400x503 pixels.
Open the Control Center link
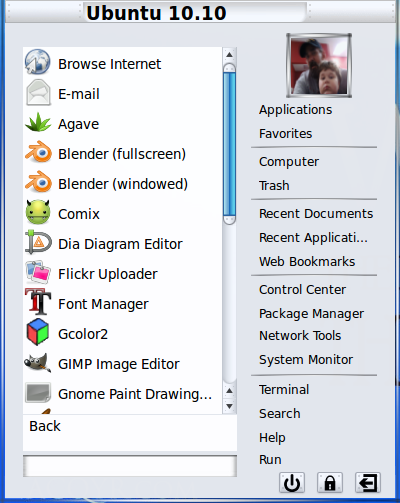click(302, 290)
